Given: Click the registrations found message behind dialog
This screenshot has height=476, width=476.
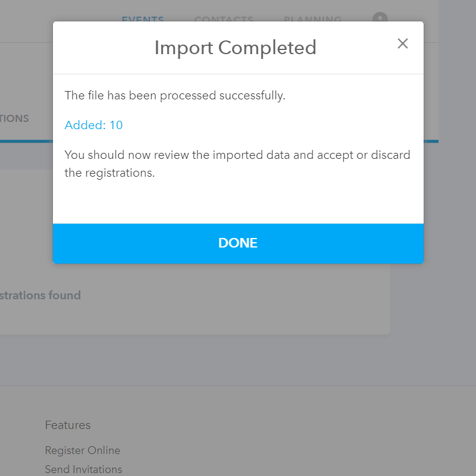Looking at the screenshot, I should coord(40,295).
